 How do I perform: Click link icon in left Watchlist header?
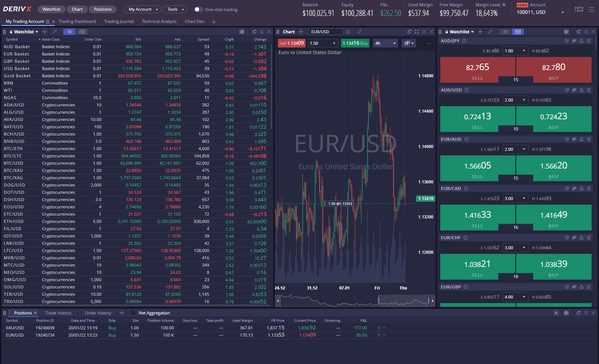[54, 32]
